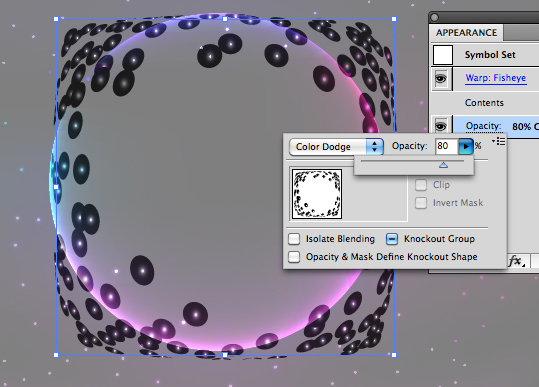Click the Opacity value input field

point(447,146)
